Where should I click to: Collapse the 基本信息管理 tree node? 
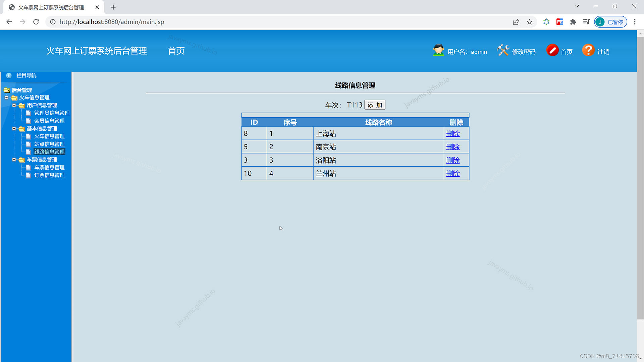[x=14, y=129]
